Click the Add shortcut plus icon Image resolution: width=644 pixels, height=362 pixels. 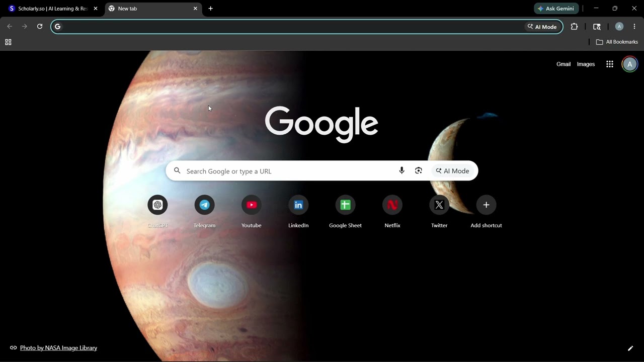[486, 205]
